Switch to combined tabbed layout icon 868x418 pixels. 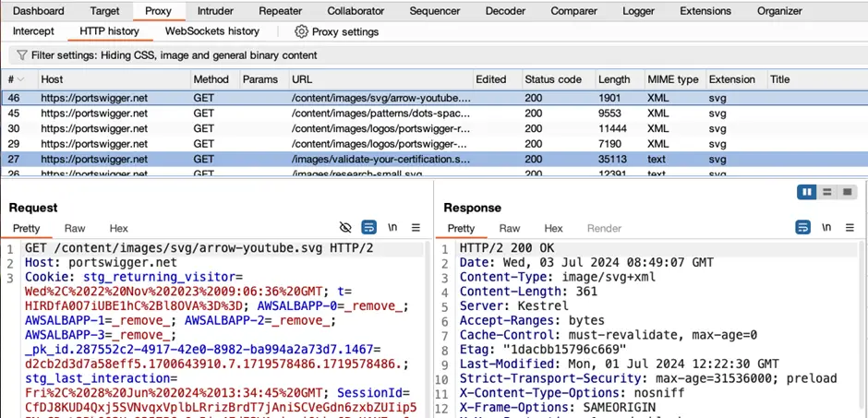tap(845, 192)
